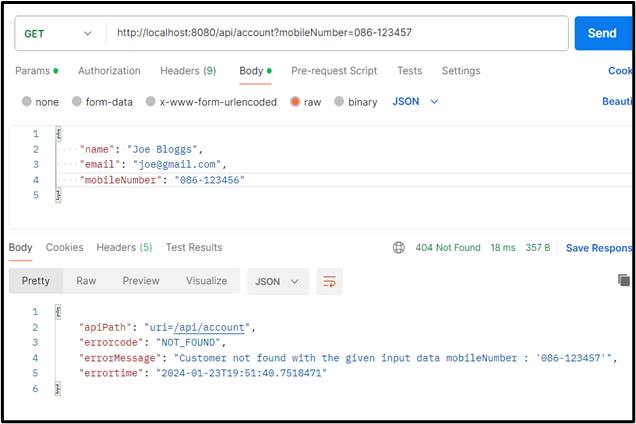Choose x-www-form-urlencoded body type
Screen dimensions: 636x424
click(x=150, y=102)
